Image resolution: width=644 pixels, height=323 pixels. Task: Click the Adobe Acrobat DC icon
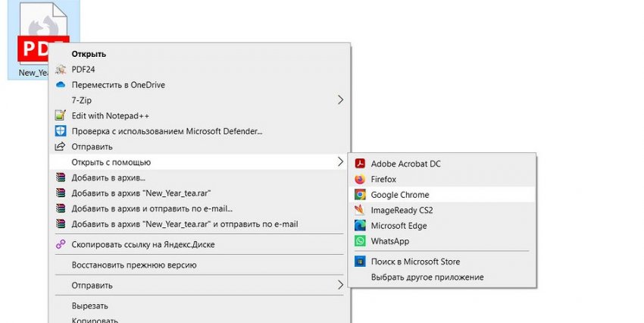[360, 164]
